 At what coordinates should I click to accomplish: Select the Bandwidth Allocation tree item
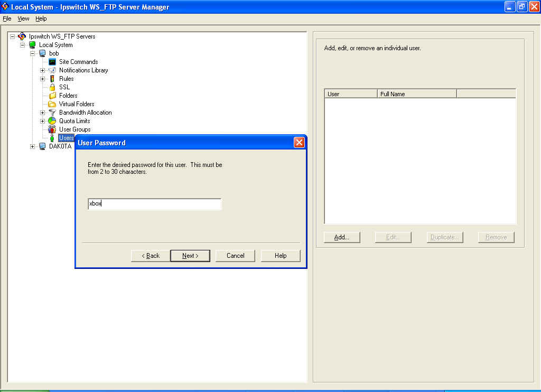pyautogui.click(x=86, y=113)
